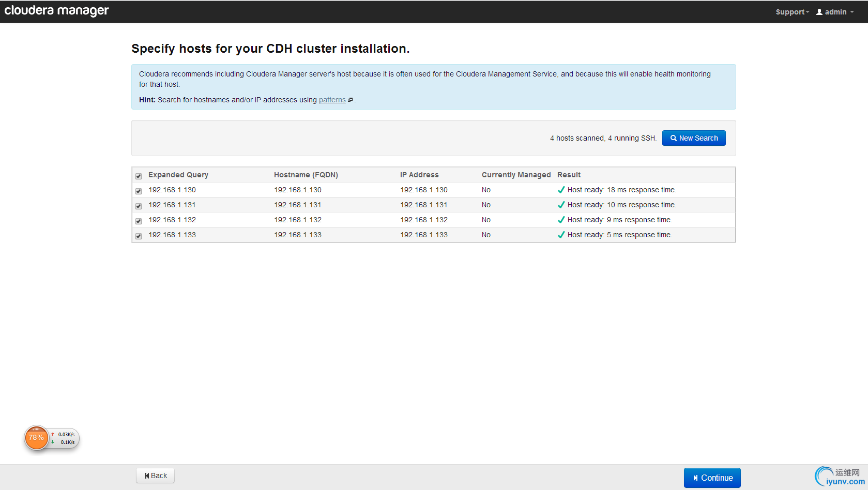This screenshot has width=868, height=490.
Task: Go back with the Back button
Action: pos(156,476)
